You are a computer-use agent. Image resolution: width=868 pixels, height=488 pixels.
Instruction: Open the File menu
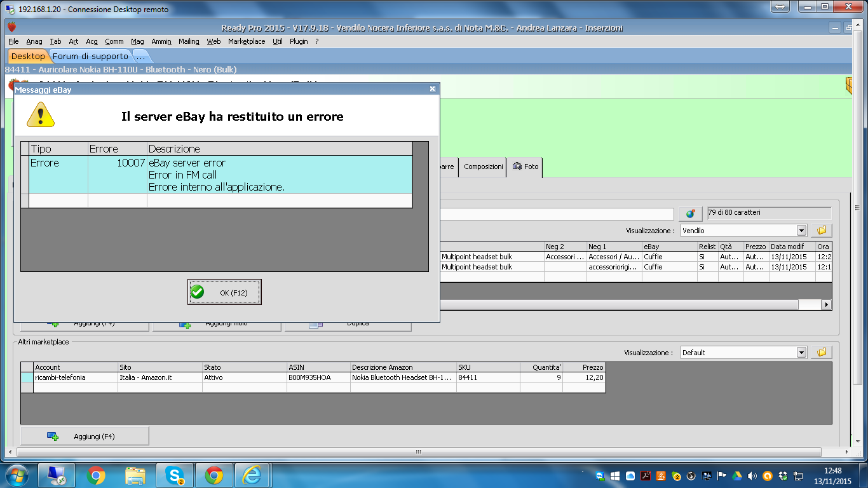click(13, 41)
